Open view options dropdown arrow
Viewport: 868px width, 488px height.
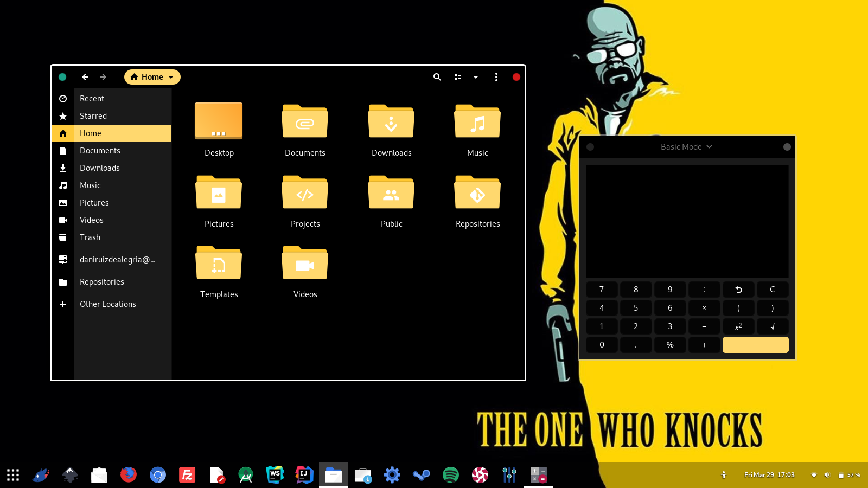coord(476,77)
